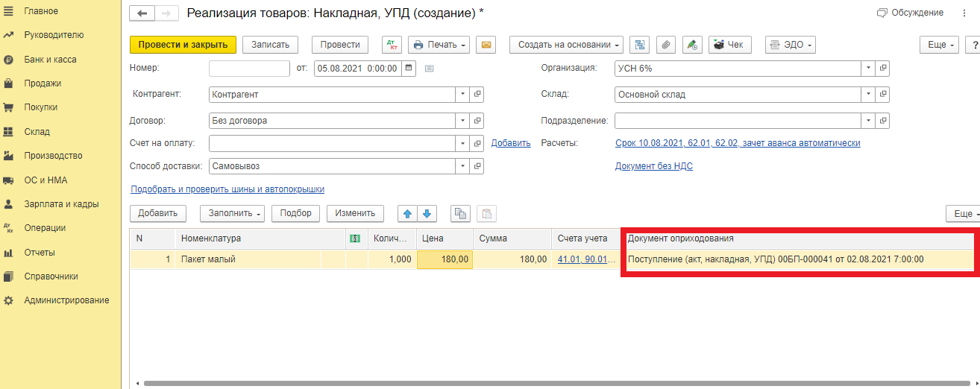This screenshot has width=980, height=389.
Task: Open the Продажи section in sidebar
Action: tap(43, 83)
